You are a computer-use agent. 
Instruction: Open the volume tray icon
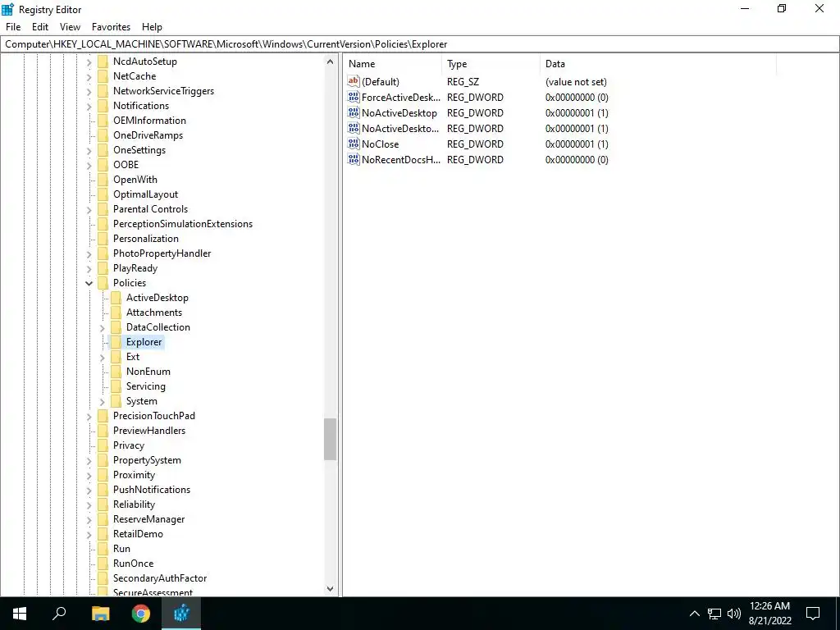pyautogui.click(x=734, y=614)
